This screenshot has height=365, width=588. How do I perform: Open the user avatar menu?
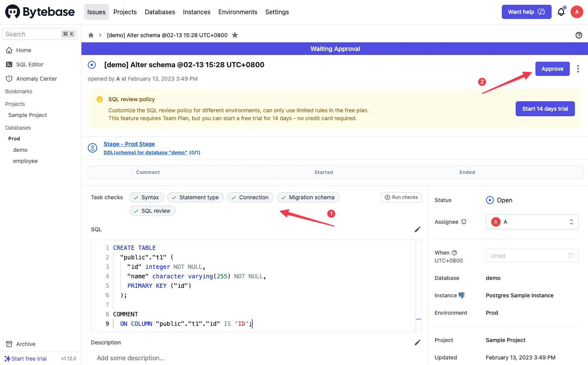pyautogui.click(x=577, y=12)
